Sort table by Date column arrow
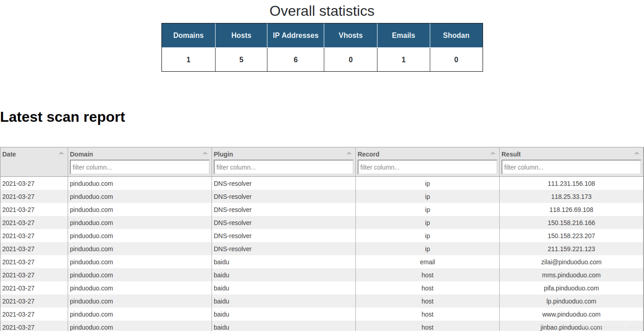This screenshot has width=644, height=331. tap(61, 153)
